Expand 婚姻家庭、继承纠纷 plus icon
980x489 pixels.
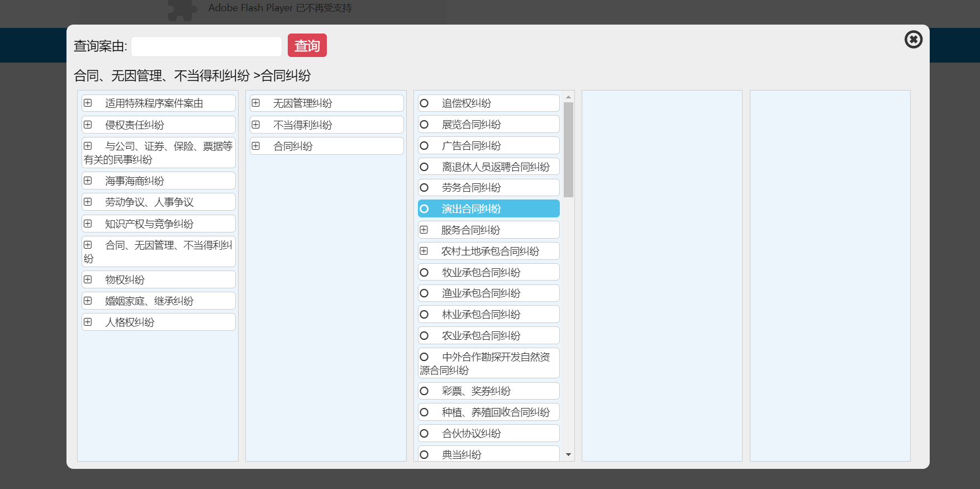88,301
